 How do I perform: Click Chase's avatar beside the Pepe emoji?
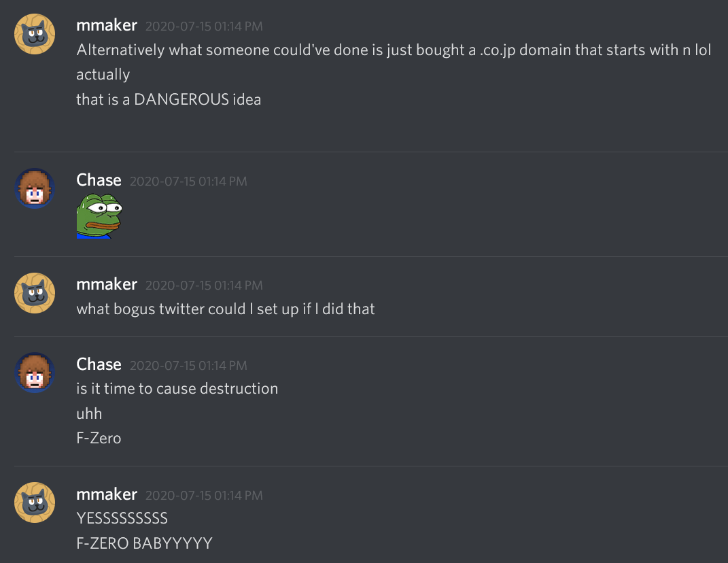pos(35,188)
